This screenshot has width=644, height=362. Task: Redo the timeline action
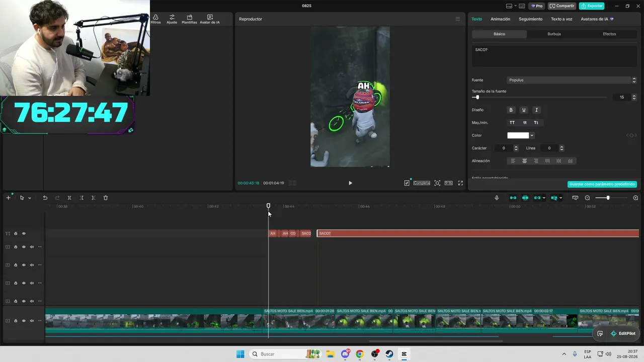click(57, 198)
